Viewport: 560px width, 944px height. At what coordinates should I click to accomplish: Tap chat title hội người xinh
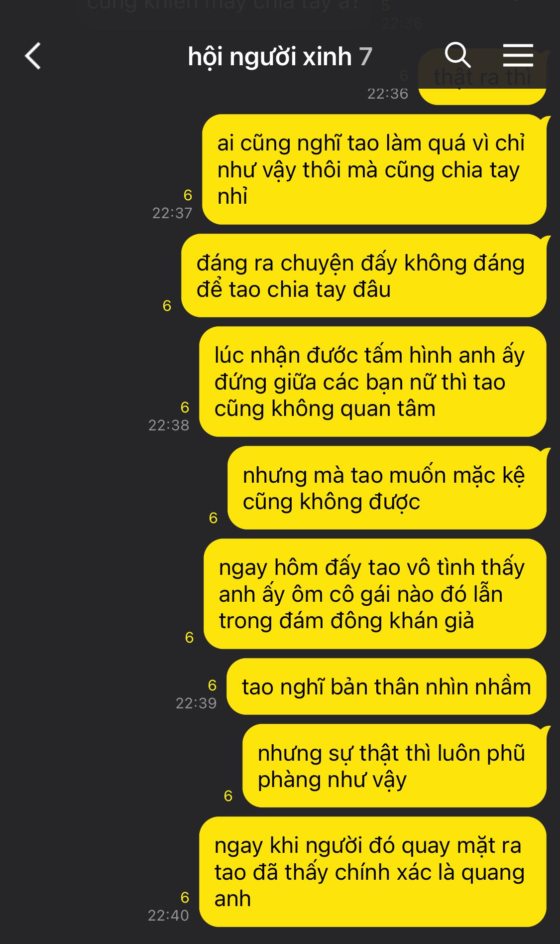point(269,57)
